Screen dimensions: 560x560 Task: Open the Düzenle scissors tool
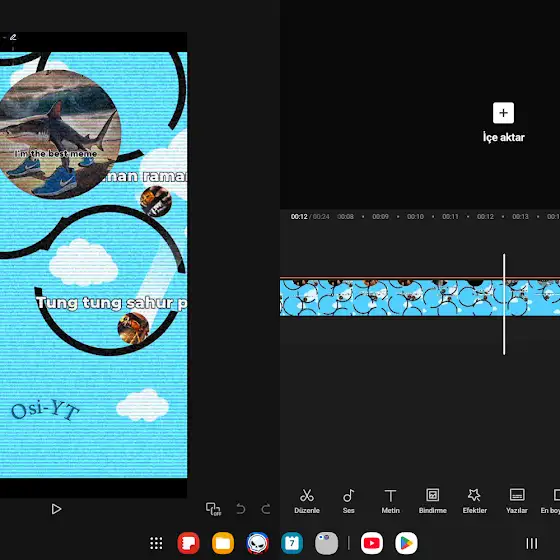point(307,501)
